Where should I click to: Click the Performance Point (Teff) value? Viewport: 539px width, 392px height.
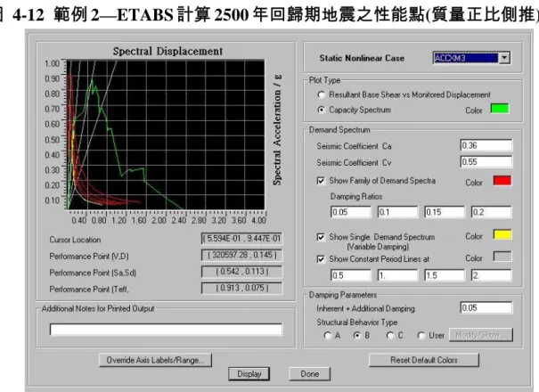tap(241, 288)
